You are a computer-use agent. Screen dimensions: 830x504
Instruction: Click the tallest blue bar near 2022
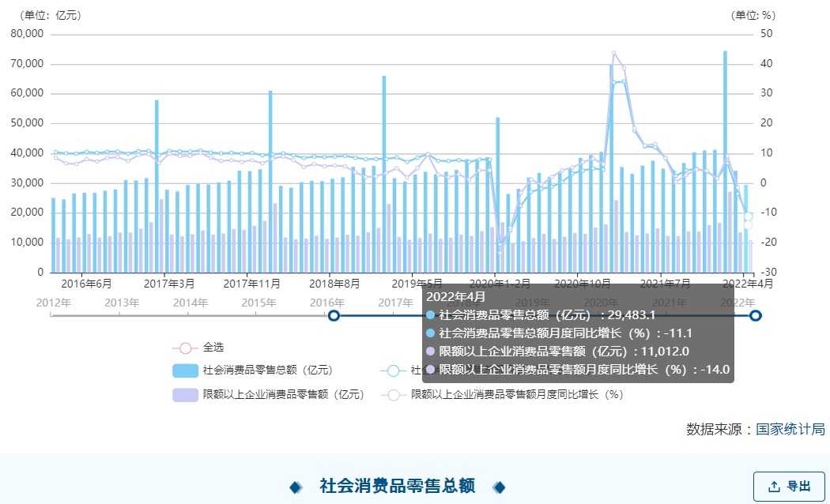pos(725,161)
